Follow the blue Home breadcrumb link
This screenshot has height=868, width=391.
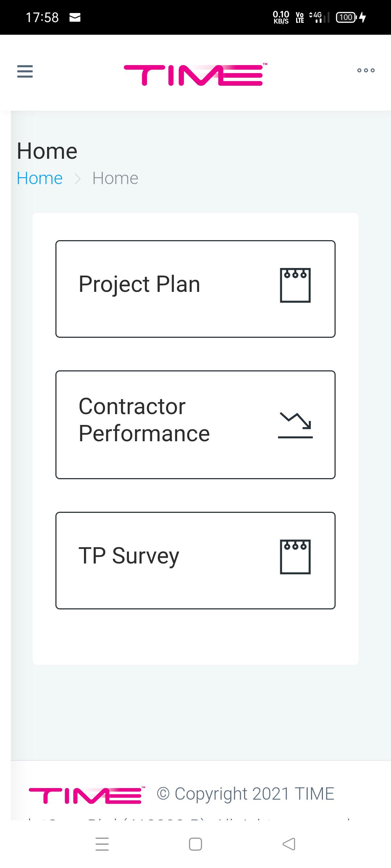[40, 178]
